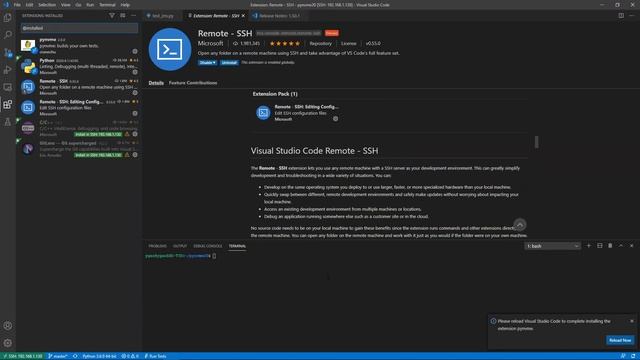Open the terminal selector '1: bash' dropdown
640x360 pixels.
coord(552,246)
